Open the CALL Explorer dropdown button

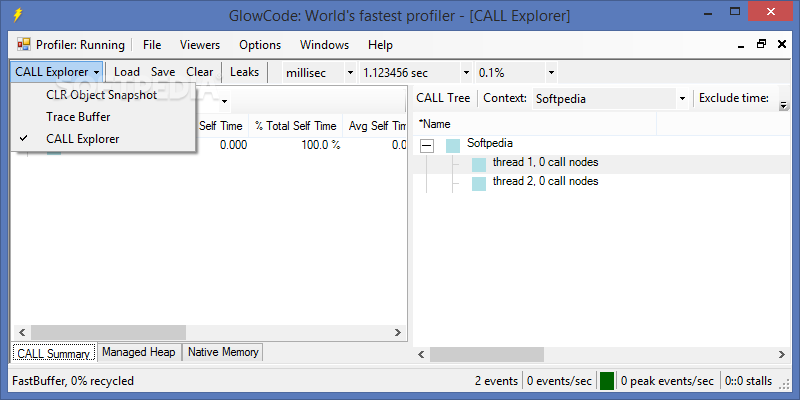click(x=57, y=72)
